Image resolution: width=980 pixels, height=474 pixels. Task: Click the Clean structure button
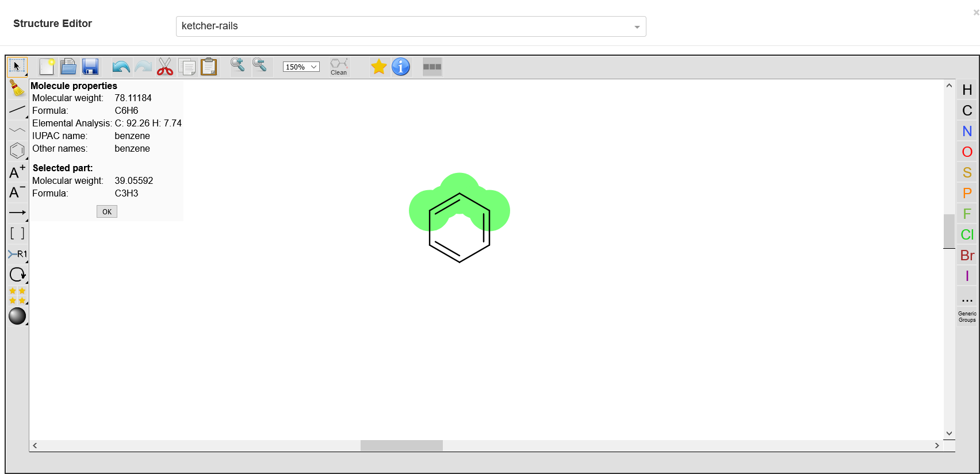(x=339, y=67)
